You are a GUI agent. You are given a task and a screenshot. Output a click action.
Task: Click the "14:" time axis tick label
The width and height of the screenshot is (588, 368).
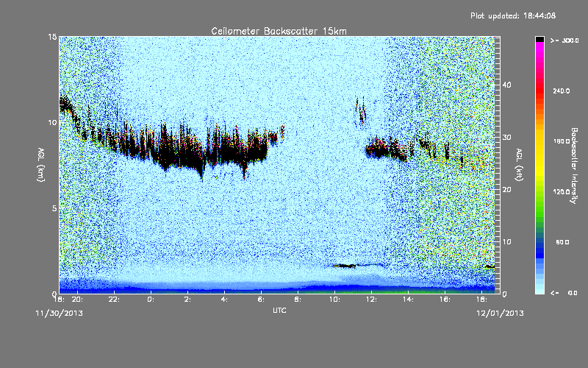click(408, 300)
